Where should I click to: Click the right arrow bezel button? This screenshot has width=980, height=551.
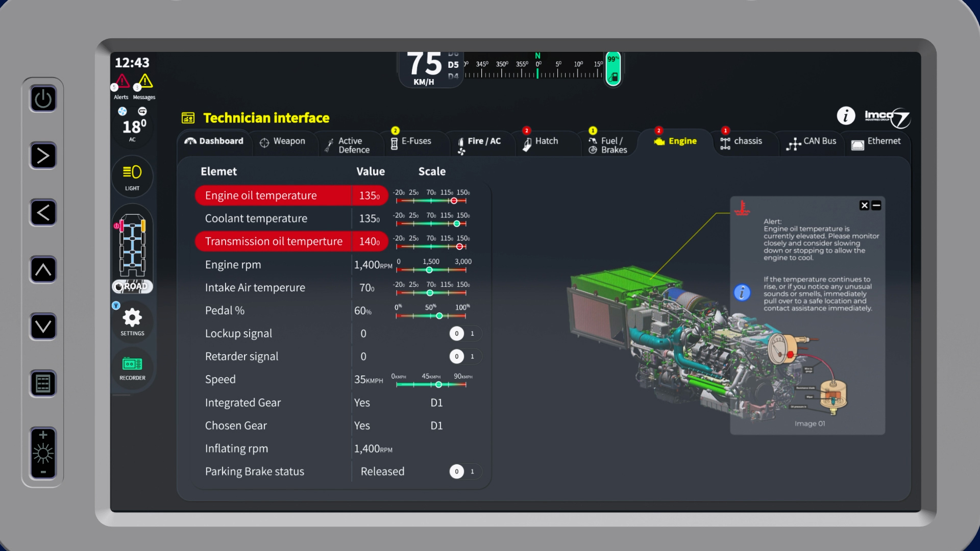tap(43, 156)
